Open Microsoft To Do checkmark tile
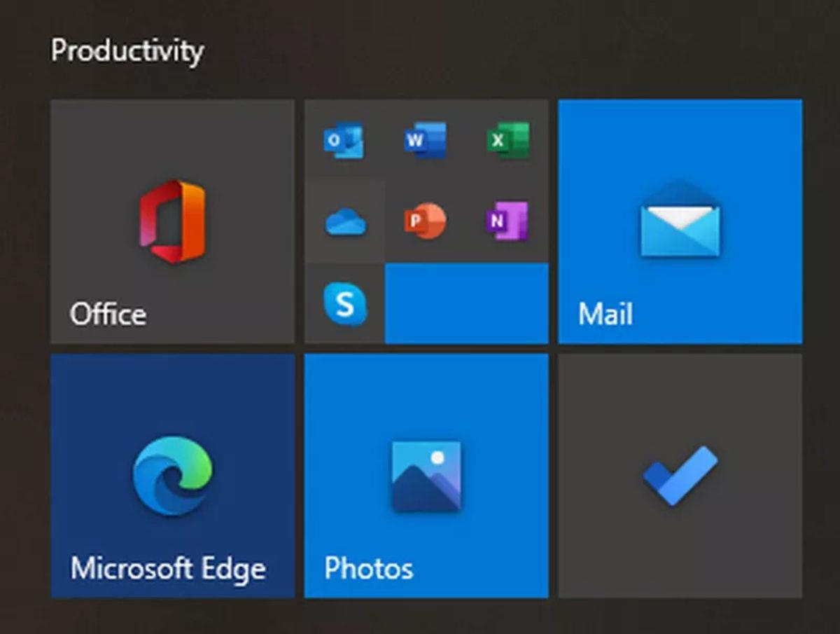 point(680,475)
